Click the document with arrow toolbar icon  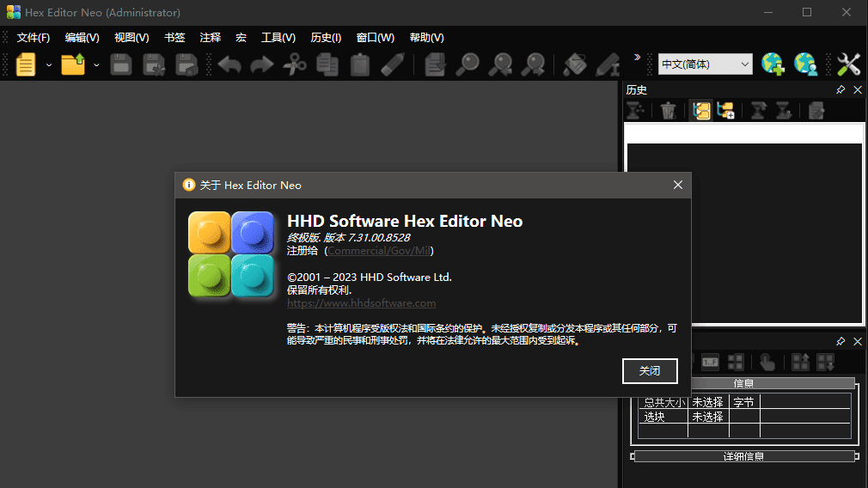click(x=435, y=64)
